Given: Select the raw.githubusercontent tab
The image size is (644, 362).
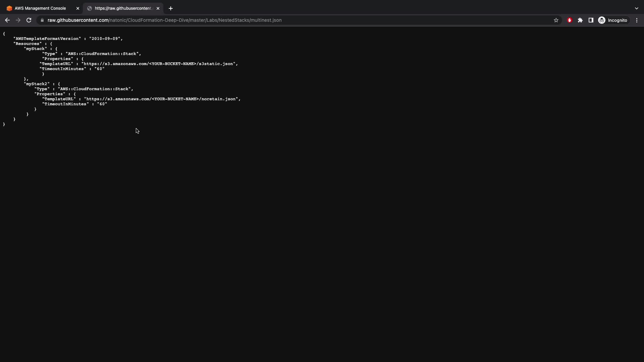Looking at the screenshot, I should coord(123,8).
